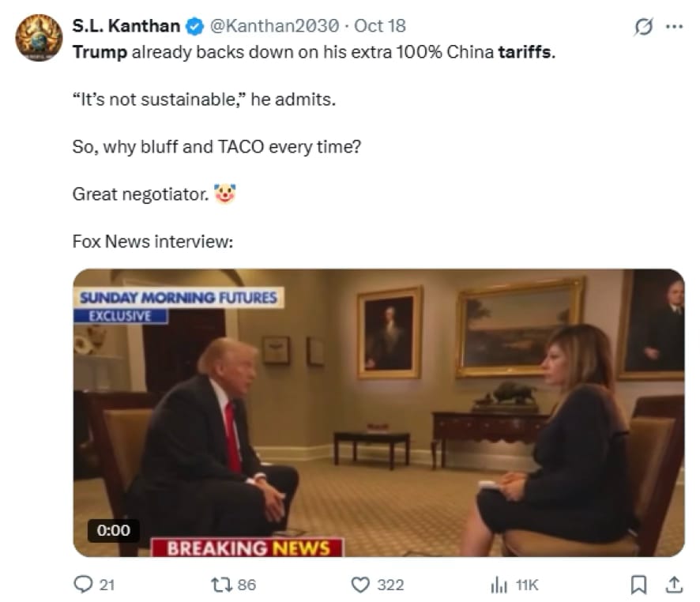Click the clown face emoji
This screenshot has width=700, height=602.
(x=224, y=194)
